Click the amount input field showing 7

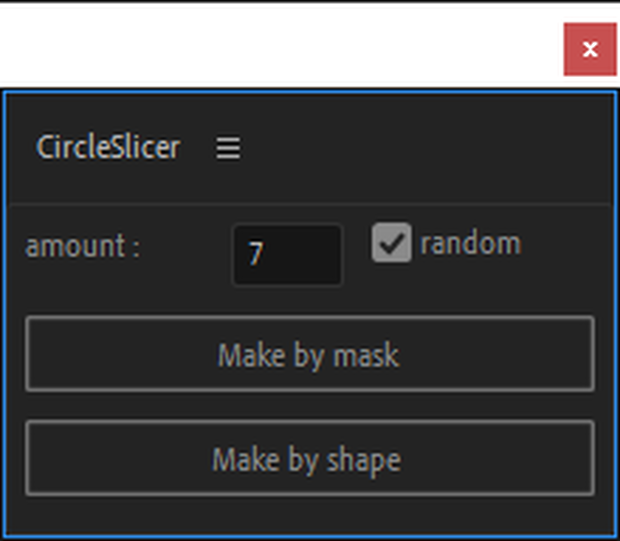pos(287,255)
